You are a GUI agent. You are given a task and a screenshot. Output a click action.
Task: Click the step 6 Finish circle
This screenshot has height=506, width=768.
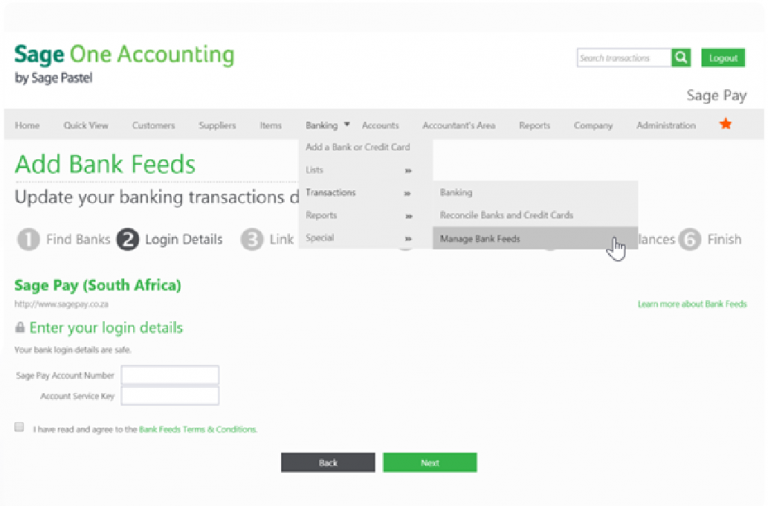(x=690, y=240)
